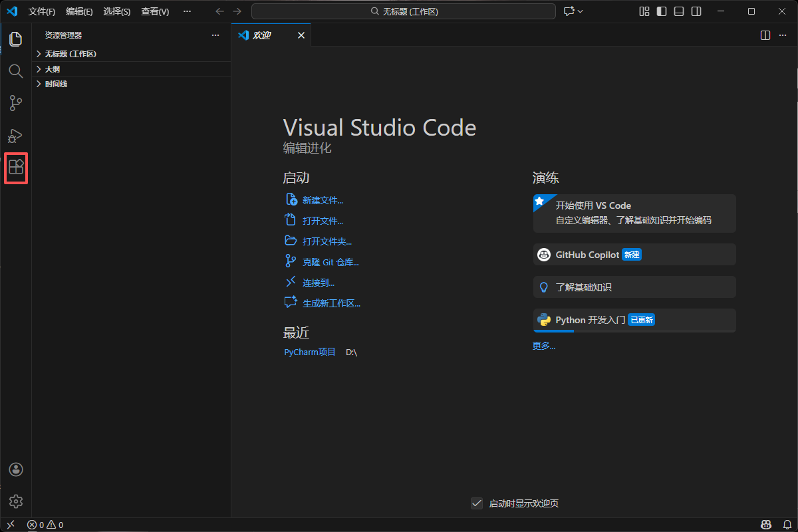Screen dimensions: 798x532
Task: Open the Search view in activity bar
Action: (x=16, y=71)
